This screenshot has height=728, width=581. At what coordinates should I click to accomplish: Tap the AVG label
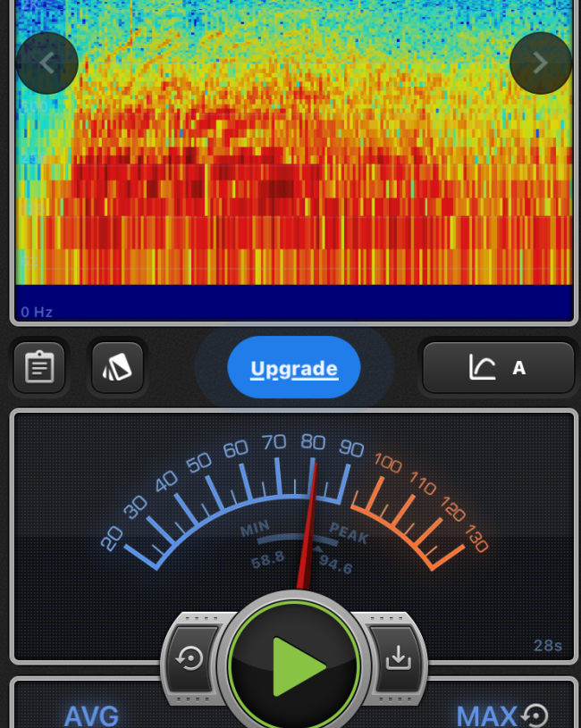(91, 715)
